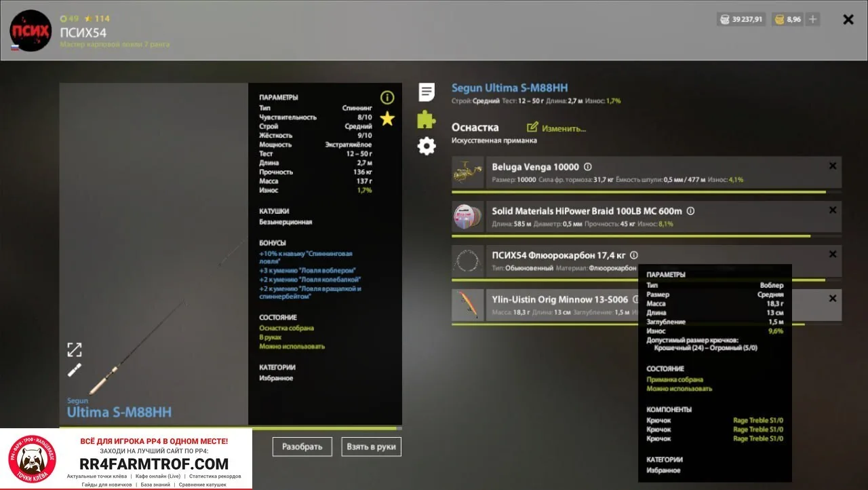Click the "Ловля колебалкой" skill bonus

click(x=310, y=280)
